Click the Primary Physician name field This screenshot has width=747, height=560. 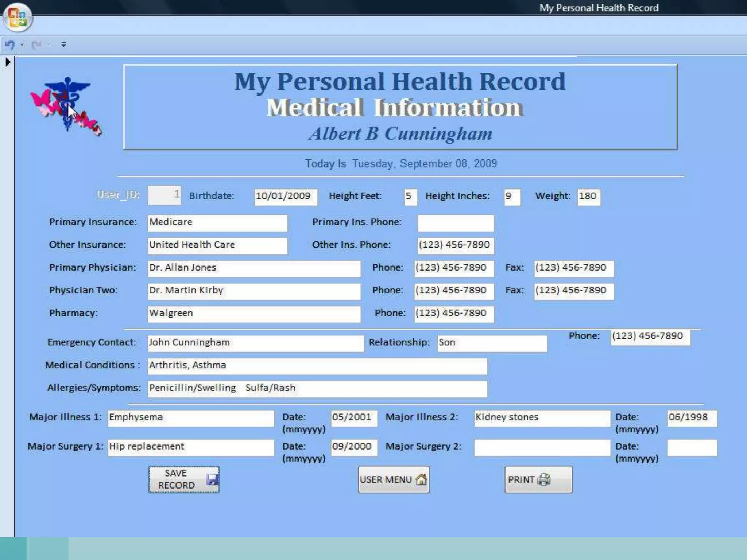click(254, 268)
